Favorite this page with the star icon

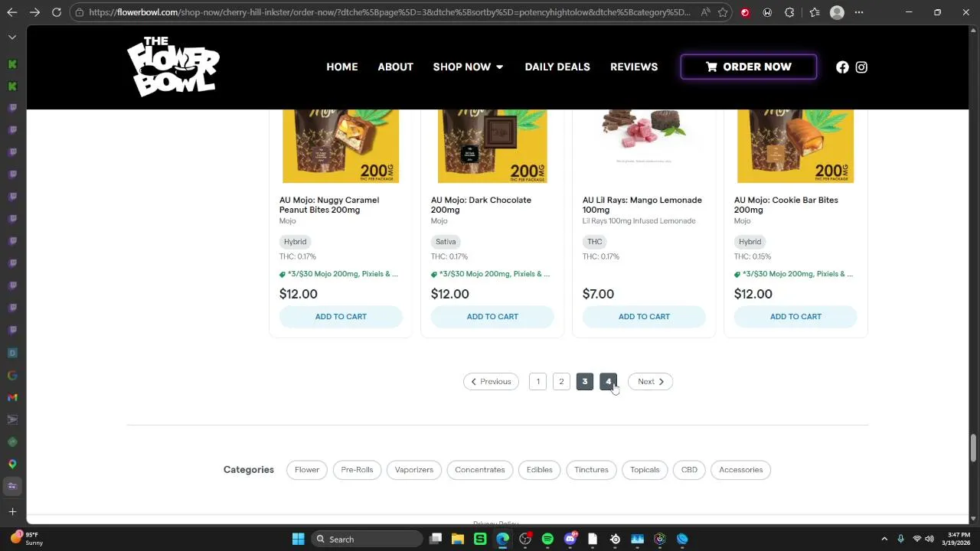click(723, 12)
